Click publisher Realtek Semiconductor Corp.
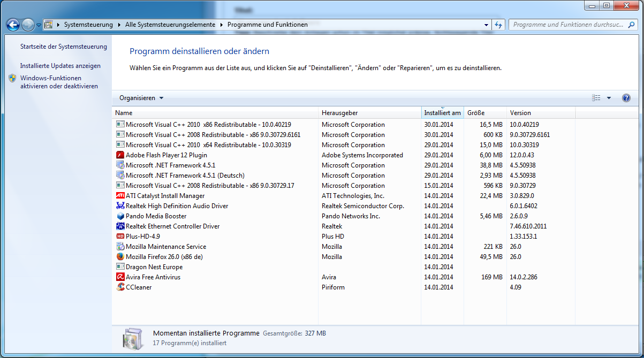Viewport: 644px width, 358px height. tap(363, 206)
